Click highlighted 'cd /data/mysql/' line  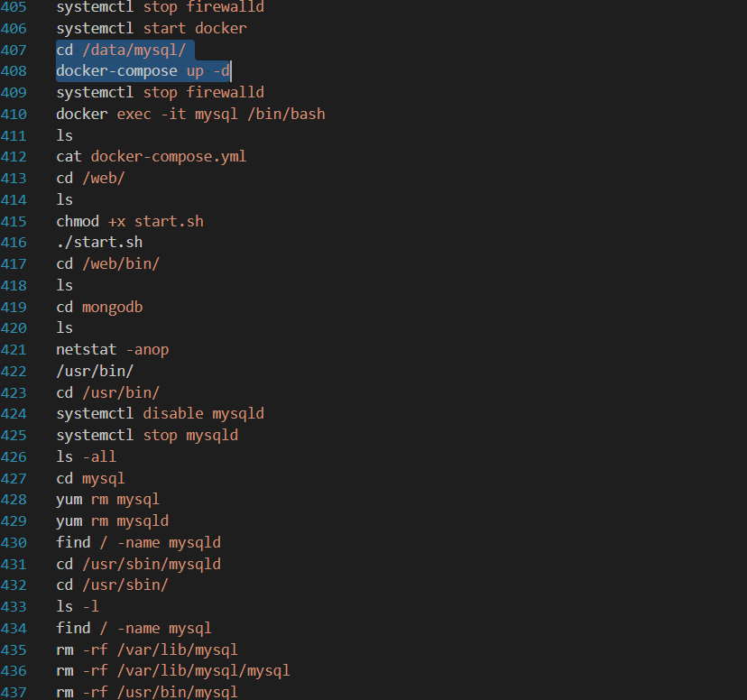[121, 50]
